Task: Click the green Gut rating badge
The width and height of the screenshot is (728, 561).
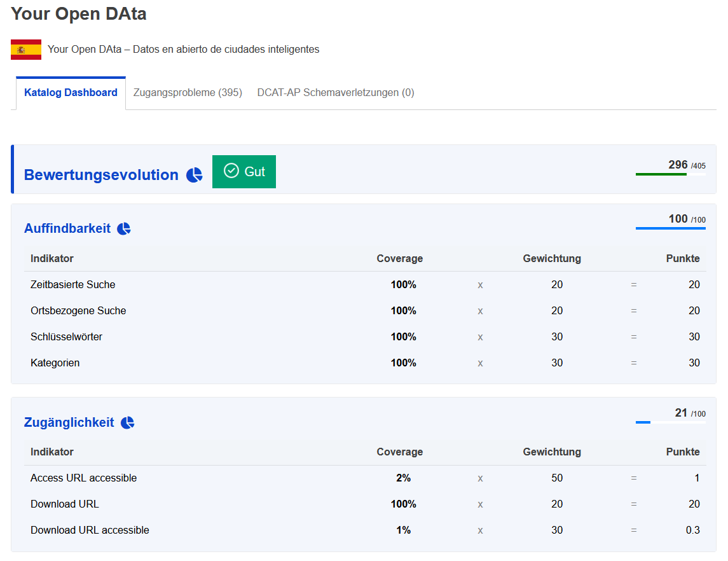Action: [244, 171]
